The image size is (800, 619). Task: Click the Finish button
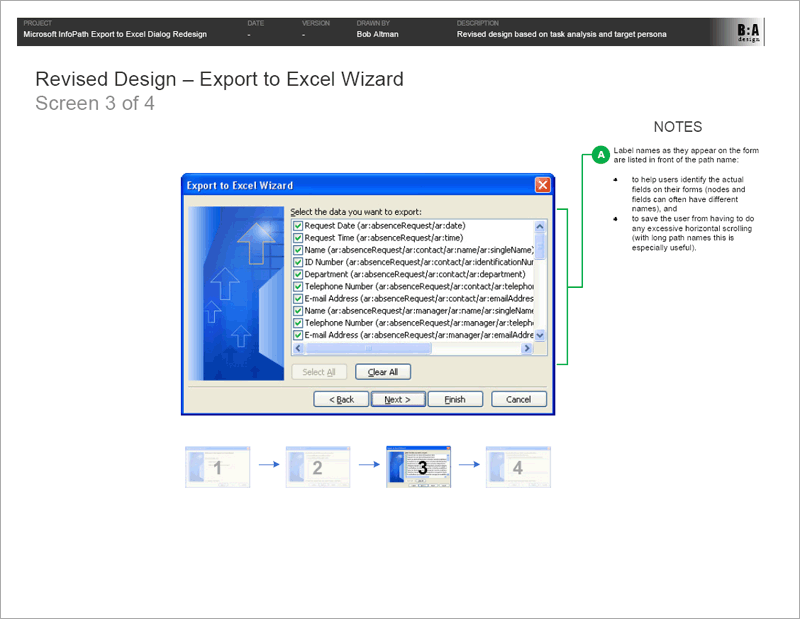(455, 400)
